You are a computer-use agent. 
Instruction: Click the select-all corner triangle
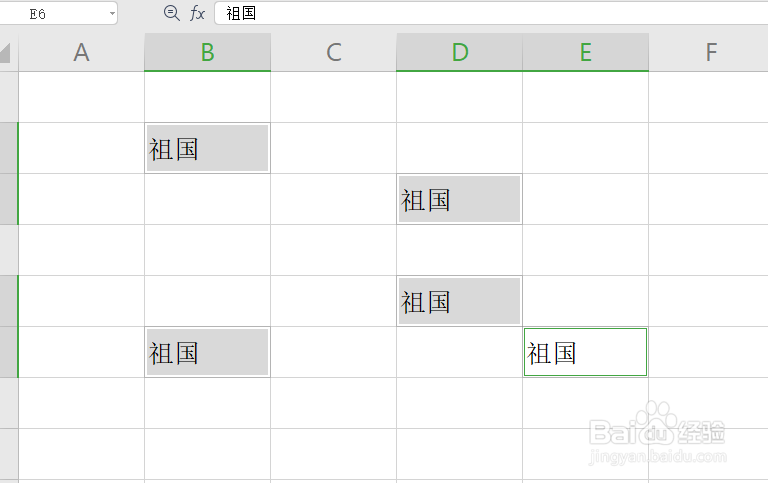coord(5,53)
